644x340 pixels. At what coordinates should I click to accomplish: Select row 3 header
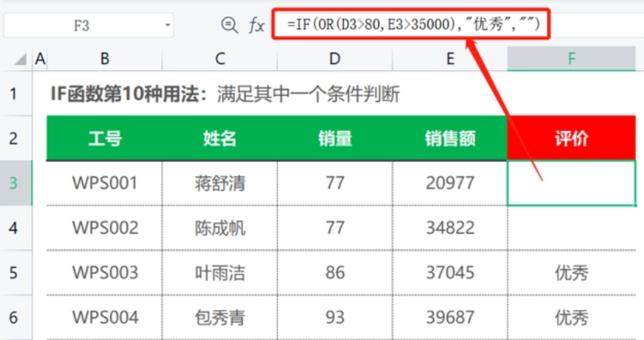coord(14,182)
